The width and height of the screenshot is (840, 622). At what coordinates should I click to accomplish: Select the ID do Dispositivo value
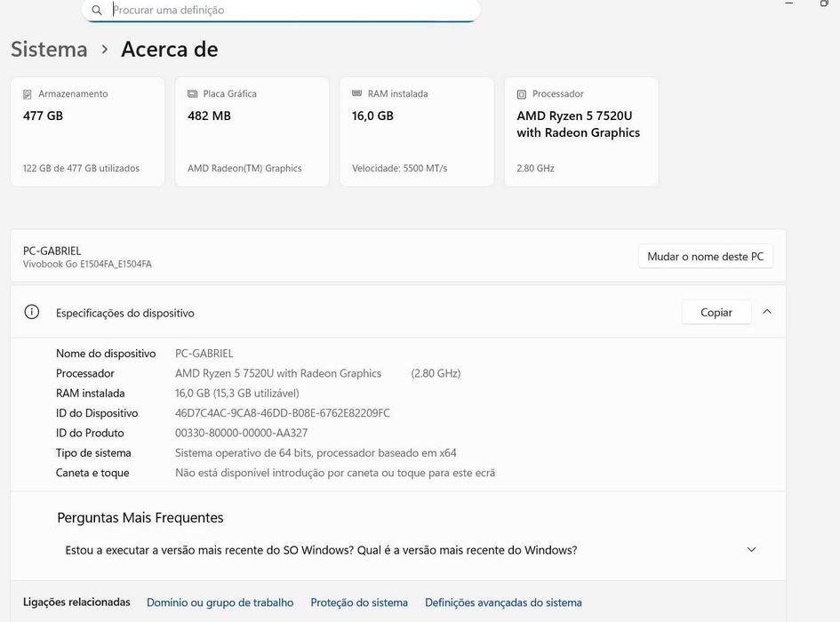(x=283, y=413)
